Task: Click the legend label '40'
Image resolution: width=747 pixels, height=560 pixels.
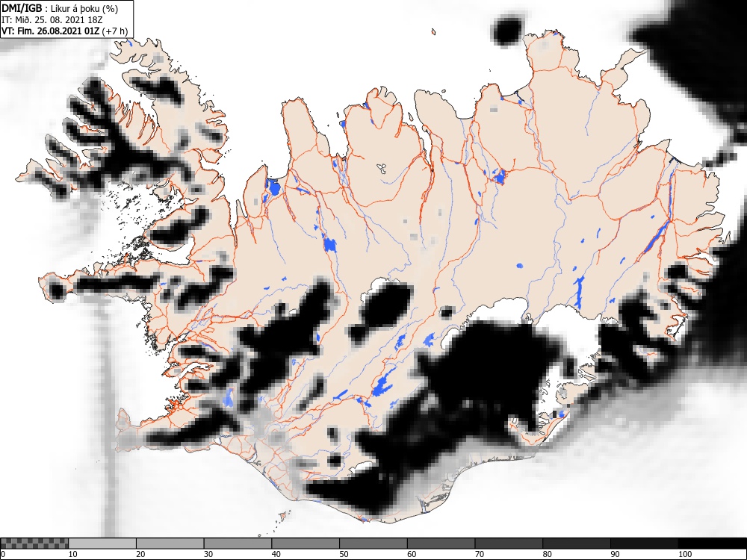Action: [x=276, y=554]
